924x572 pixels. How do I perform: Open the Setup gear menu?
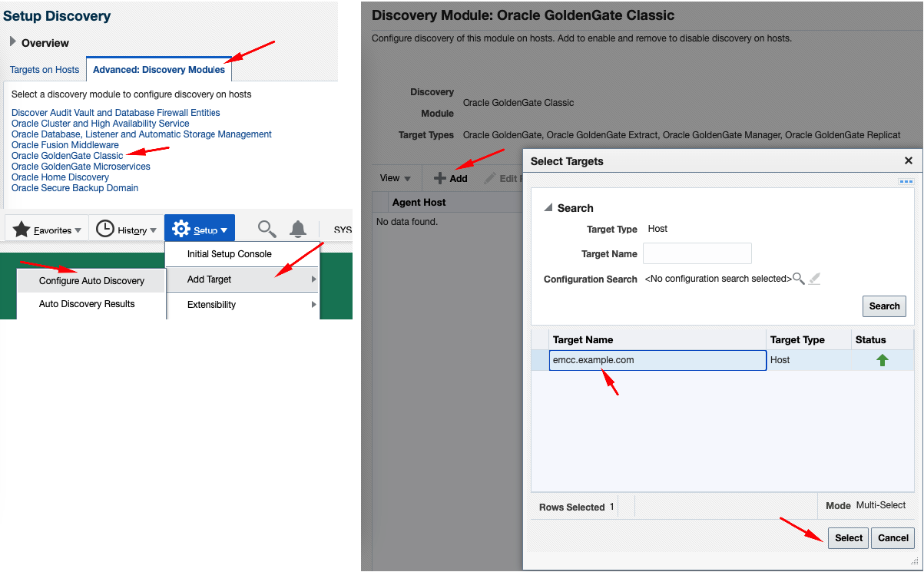(199, 230)
